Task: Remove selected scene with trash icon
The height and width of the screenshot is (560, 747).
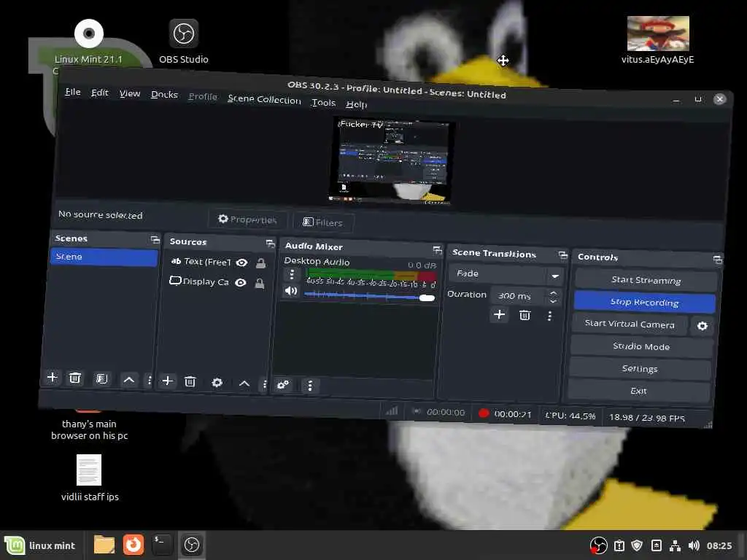Action: 75,378
